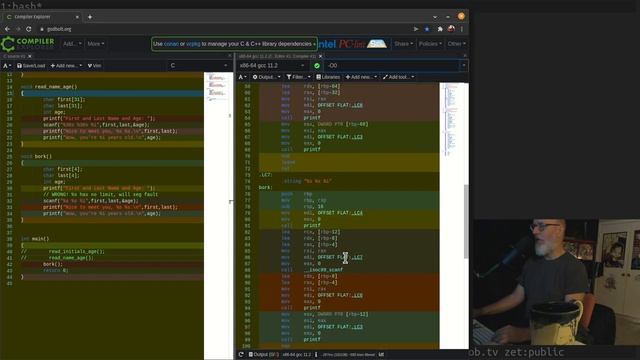Viewport: 640px width, 360px height.
Task: Open the Add tool dropdown
Action: (398, 77)
